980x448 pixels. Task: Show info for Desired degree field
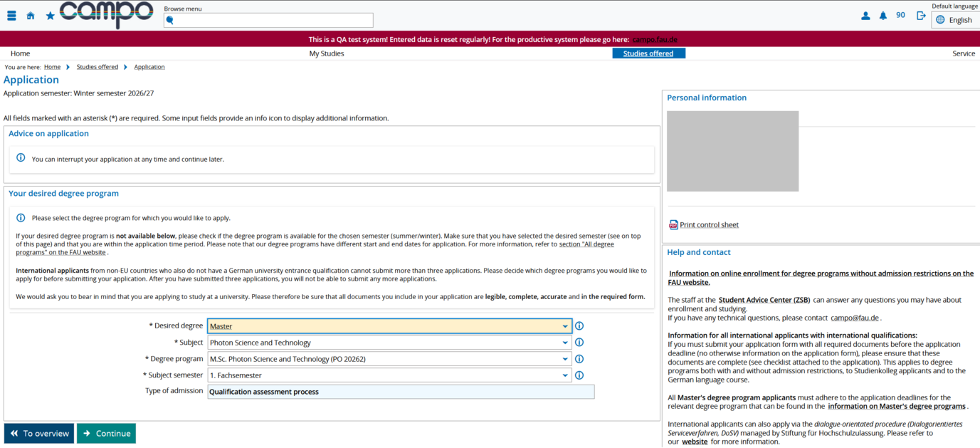[579, 326]
